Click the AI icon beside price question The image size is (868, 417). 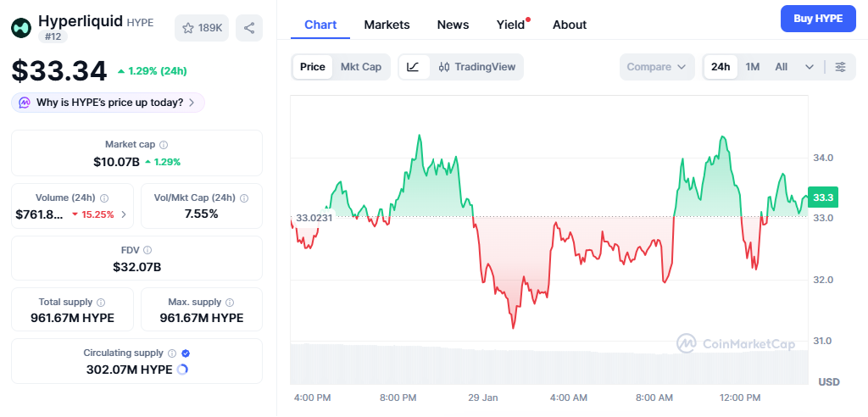coord(25,103)
